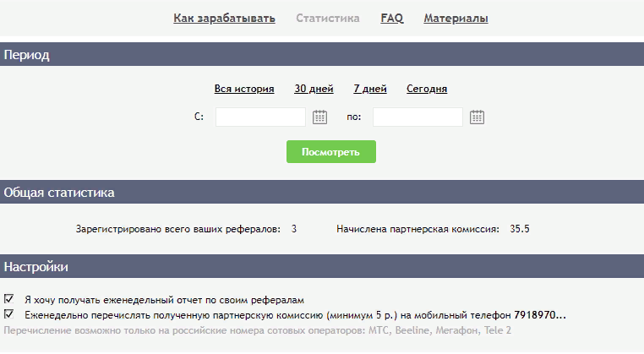
Task: Click the partner commission value 35.5
Action: (x=520, y=229)
